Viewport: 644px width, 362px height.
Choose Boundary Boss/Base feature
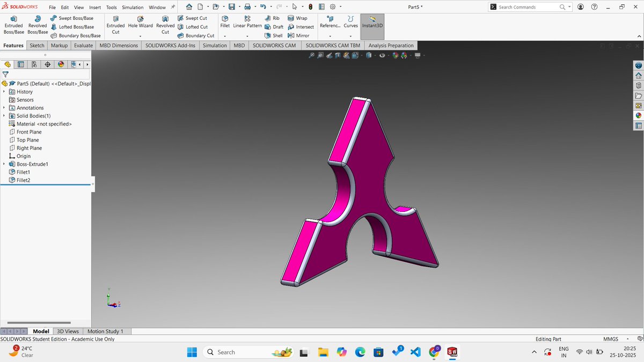coord(76,35)
